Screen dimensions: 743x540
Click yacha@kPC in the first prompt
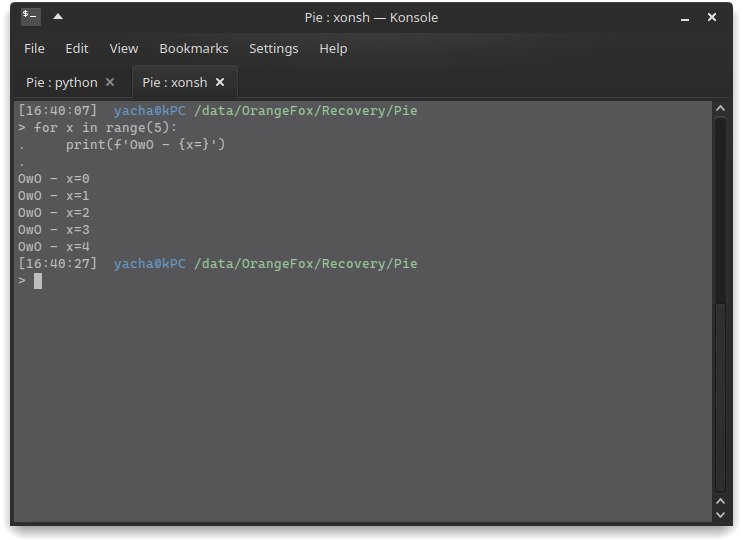tap(150, 111)
